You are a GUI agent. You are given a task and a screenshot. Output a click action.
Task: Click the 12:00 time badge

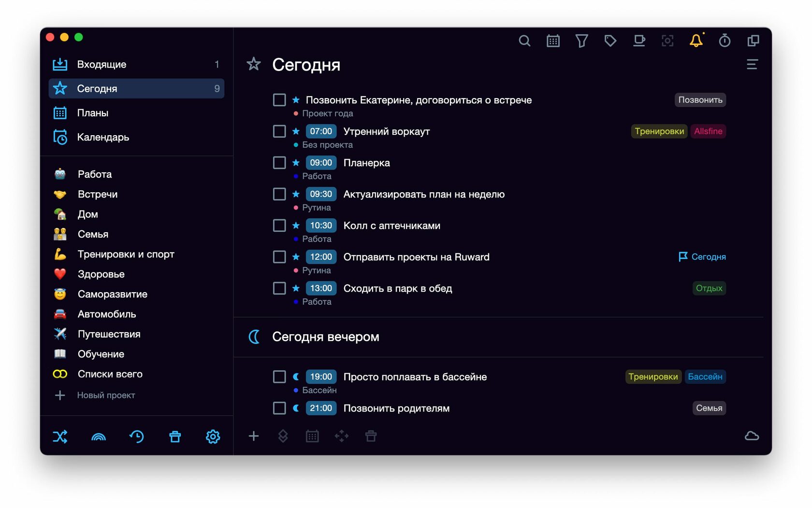[x=321, y=257]
